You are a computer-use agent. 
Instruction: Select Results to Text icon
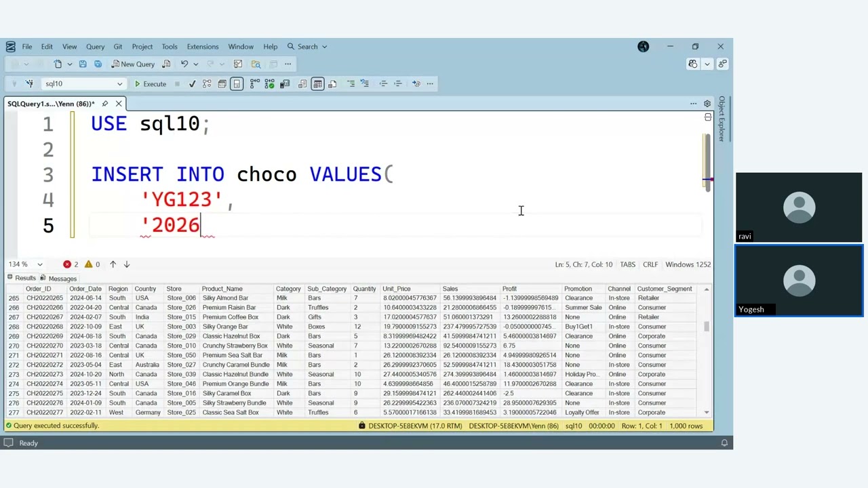click(x=302, y=84)
